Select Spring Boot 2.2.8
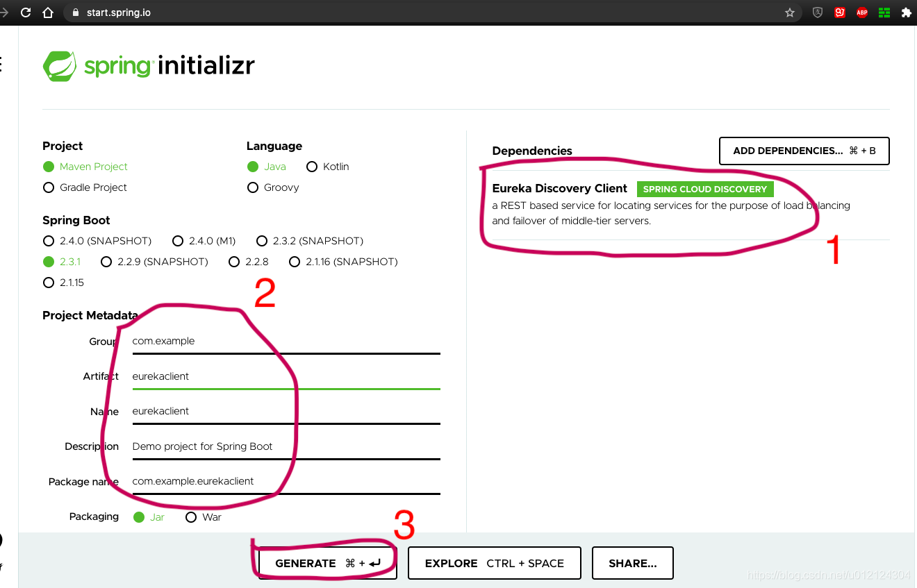Viewport: 917px width, 588px height. [x=249, y=262]
